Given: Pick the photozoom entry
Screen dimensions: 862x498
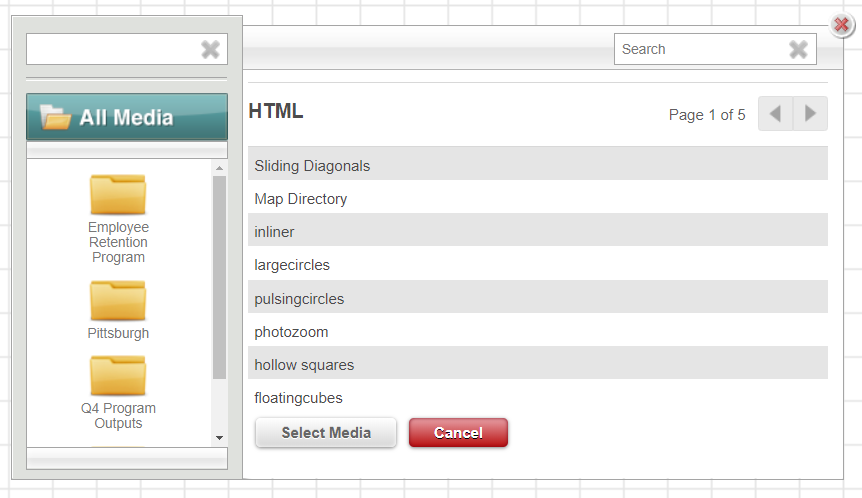Looking at the screenshot, I should [x=538, y=332].
